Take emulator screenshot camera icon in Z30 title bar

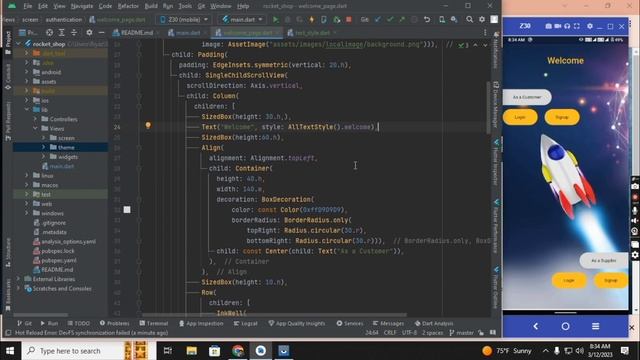click(x=548, y=26)
